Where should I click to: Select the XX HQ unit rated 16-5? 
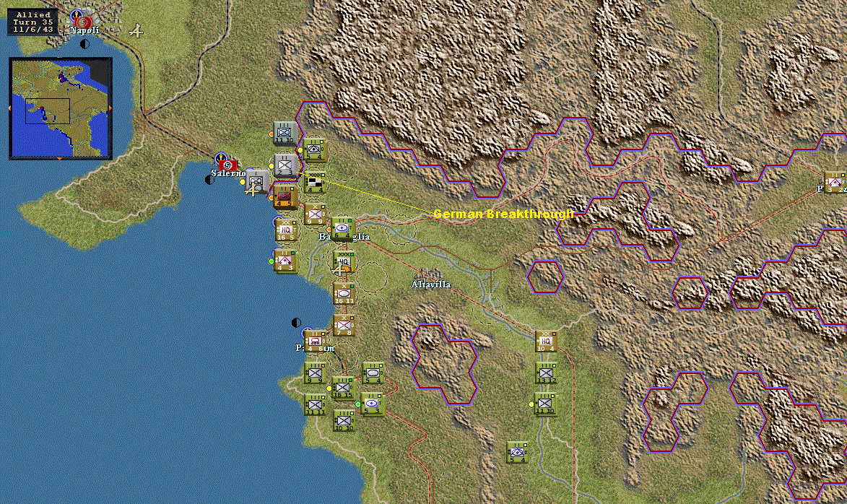click(x=286, y=230)
